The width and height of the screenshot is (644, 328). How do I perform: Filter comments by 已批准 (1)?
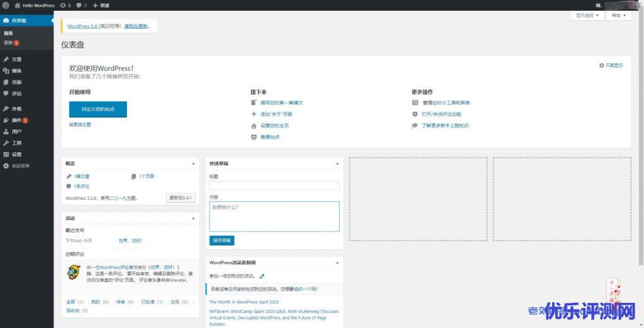pos(152,302)
